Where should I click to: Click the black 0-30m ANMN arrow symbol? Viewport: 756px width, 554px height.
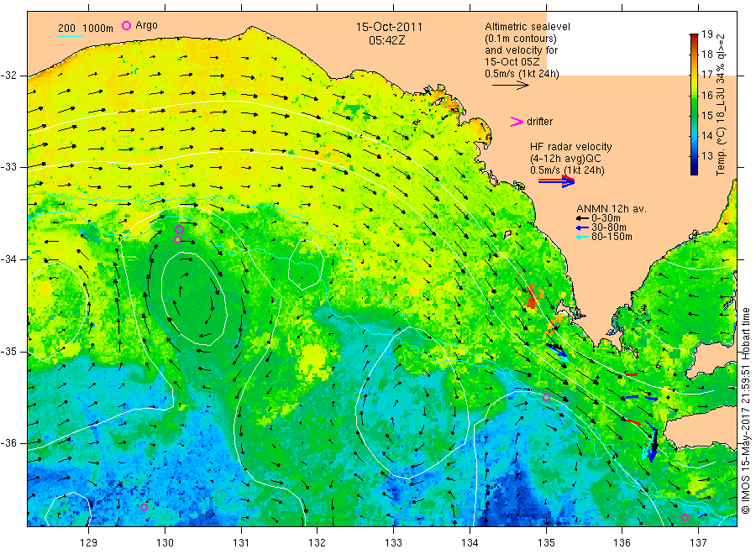click(582, 218)
